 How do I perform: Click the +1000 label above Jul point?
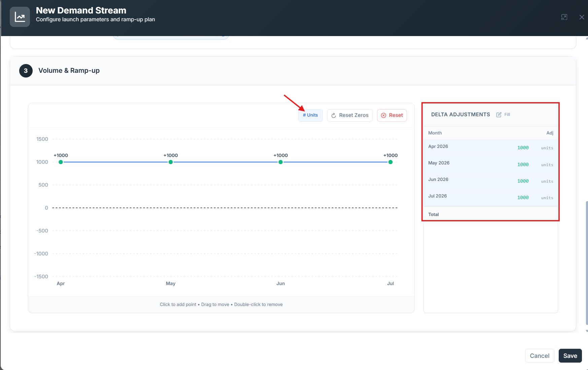click(x=390, y=155)
